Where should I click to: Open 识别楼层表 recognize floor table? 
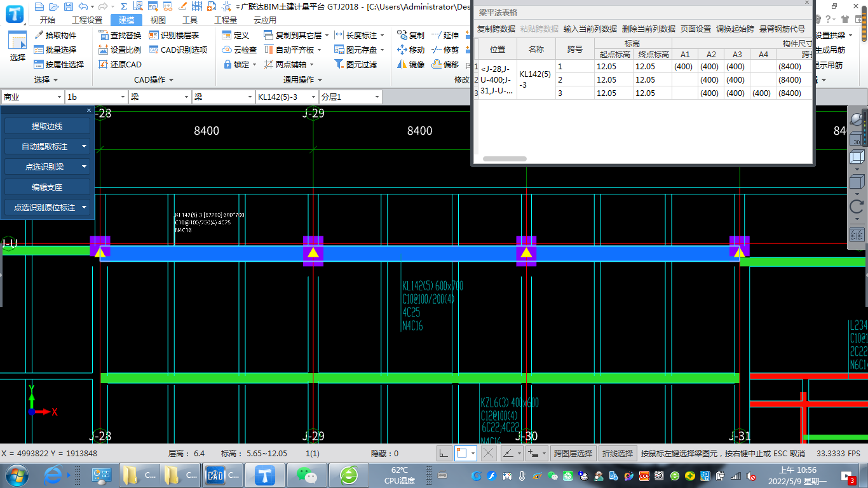174,35
